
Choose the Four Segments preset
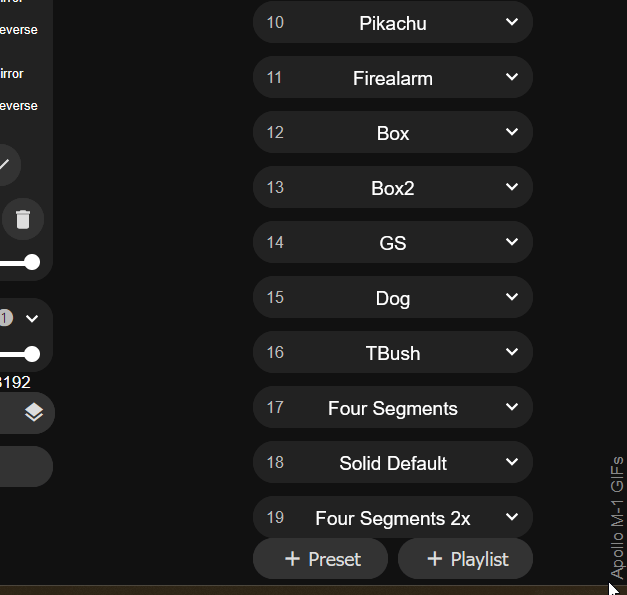pos(393,407)
